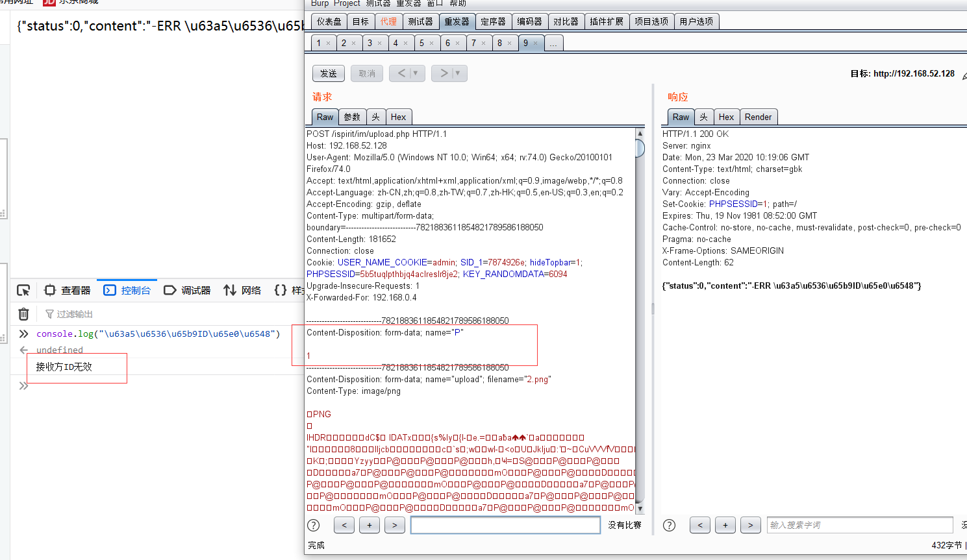Select the 重发器 repeater tab

(x=457, y=21)
